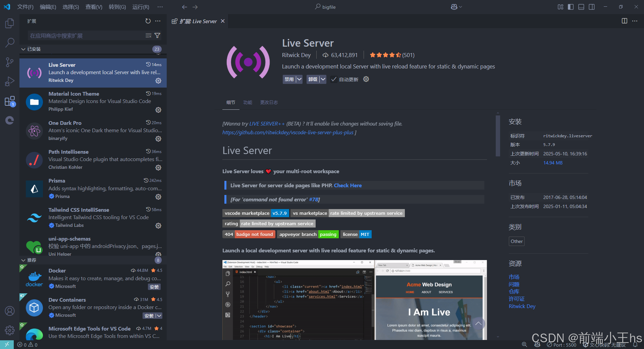Open the Manage gear in activity bar
The image size is (644, 349).
point(10,331)
